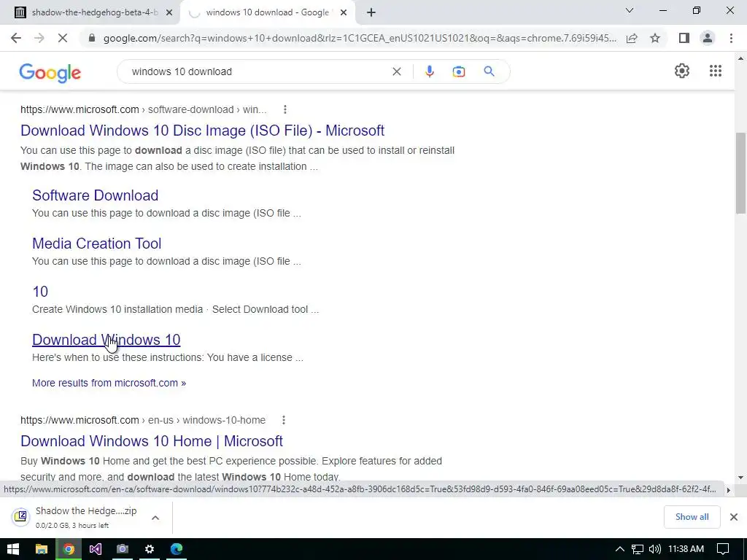
Task: Click Show all downloads button
Action: point(692,517)
